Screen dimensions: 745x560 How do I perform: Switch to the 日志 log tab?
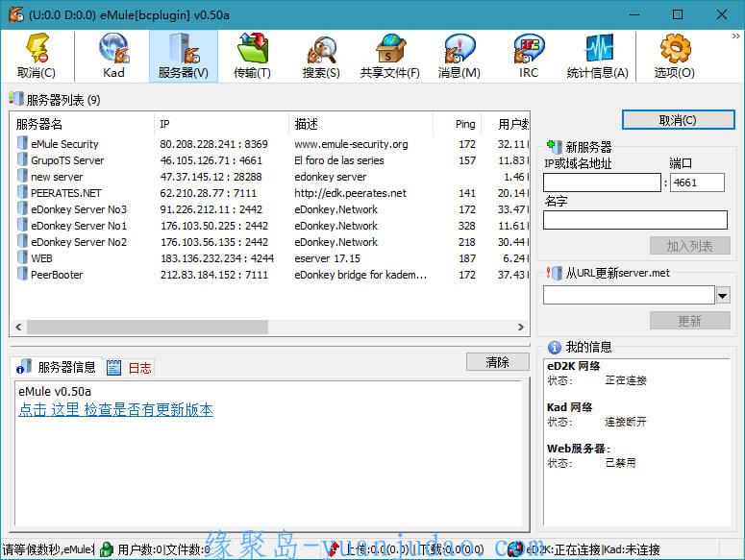tap(129, 368)
